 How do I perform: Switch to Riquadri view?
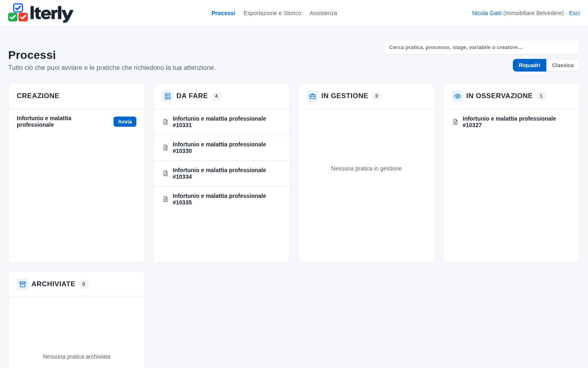pos(529,65)
